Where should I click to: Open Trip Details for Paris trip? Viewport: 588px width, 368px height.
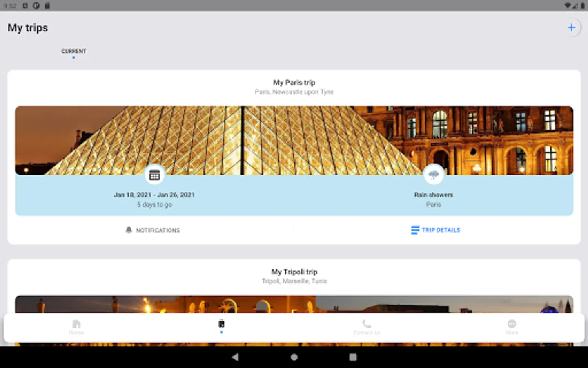pos(435,230)
